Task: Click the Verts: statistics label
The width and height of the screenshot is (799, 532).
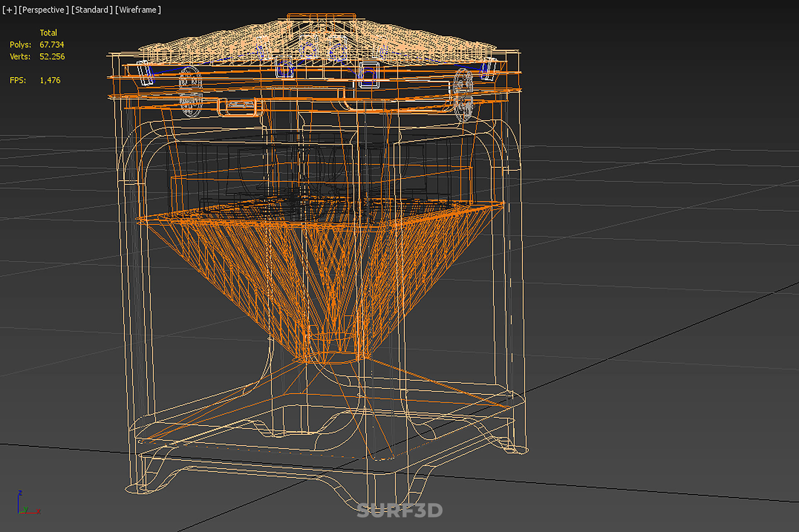Action: pos(20,57)
